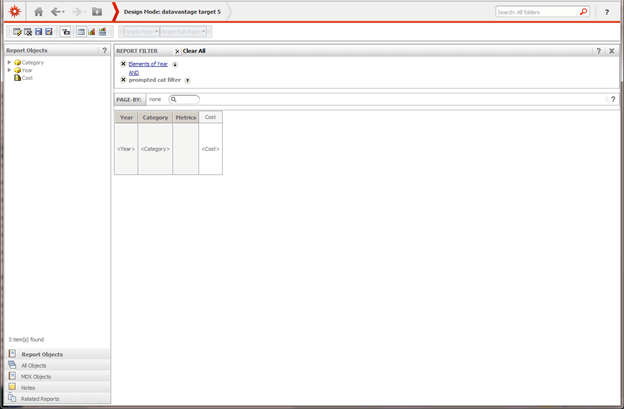Switch to Report Objects panel tab
This screenshot has height=409, width=625.
coord(59,354)
